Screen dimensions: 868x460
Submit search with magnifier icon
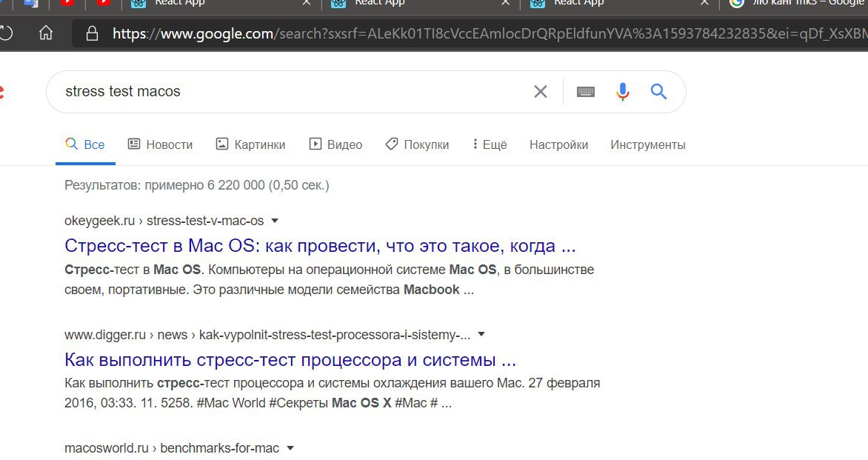658,91
